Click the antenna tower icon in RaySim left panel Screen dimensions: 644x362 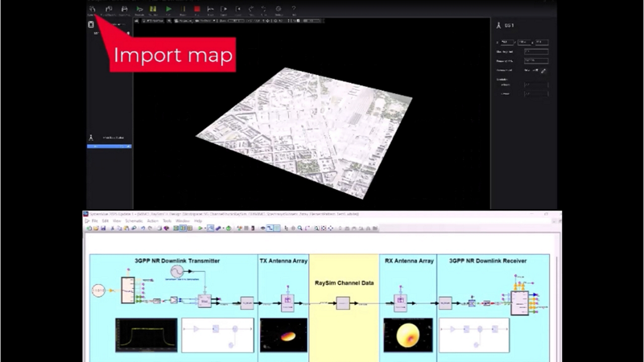pos(91,138)
